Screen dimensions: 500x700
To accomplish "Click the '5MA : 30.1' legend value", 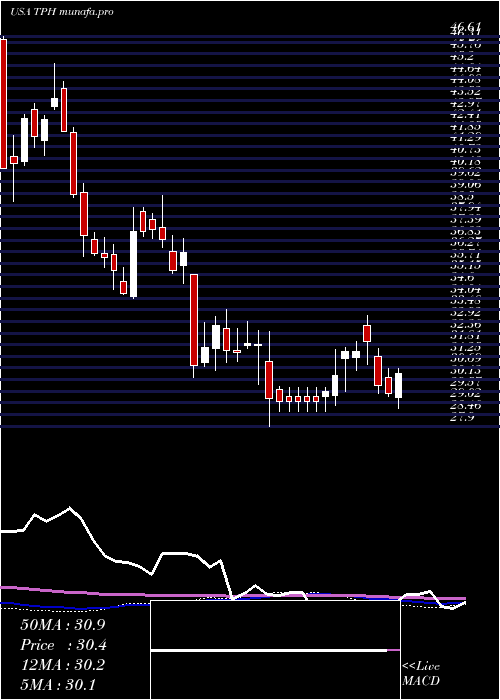I will [x=58, y=684].
